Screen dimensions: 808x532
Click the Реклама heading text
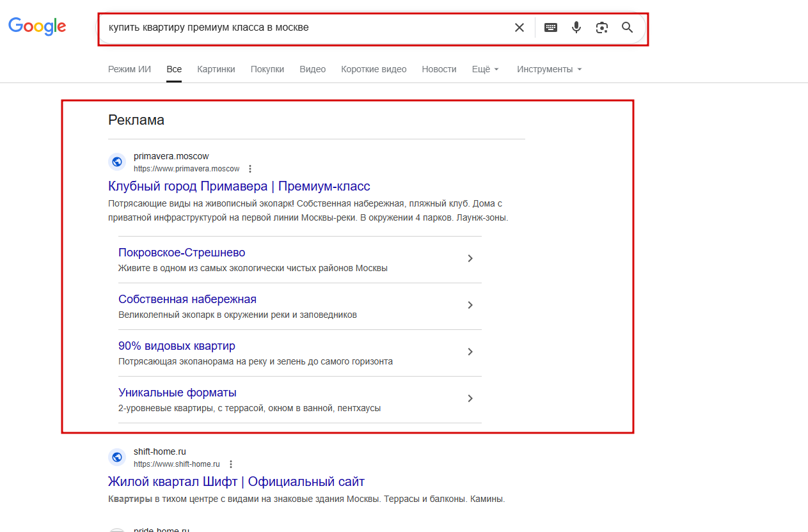136,120
